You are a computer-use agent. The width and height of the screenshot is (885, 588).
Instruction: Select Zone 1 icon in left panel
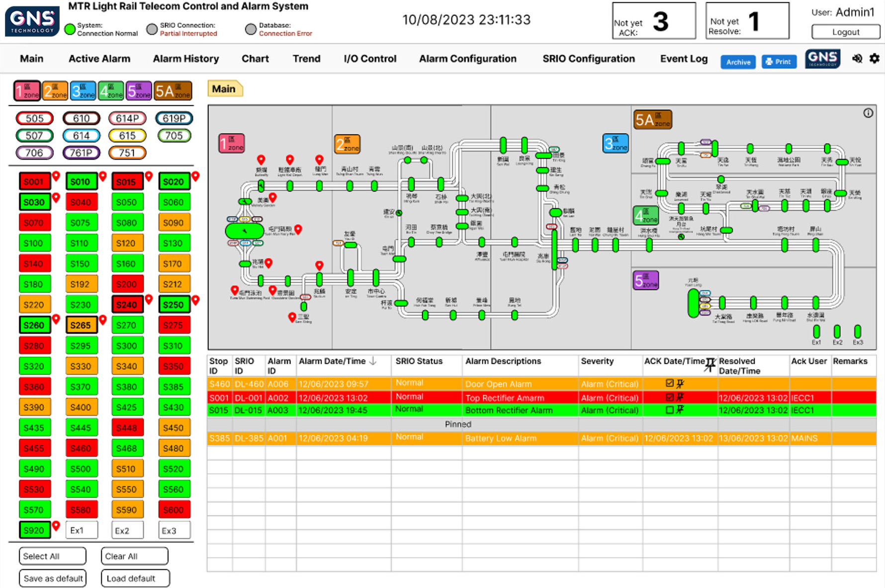[27, 91]
